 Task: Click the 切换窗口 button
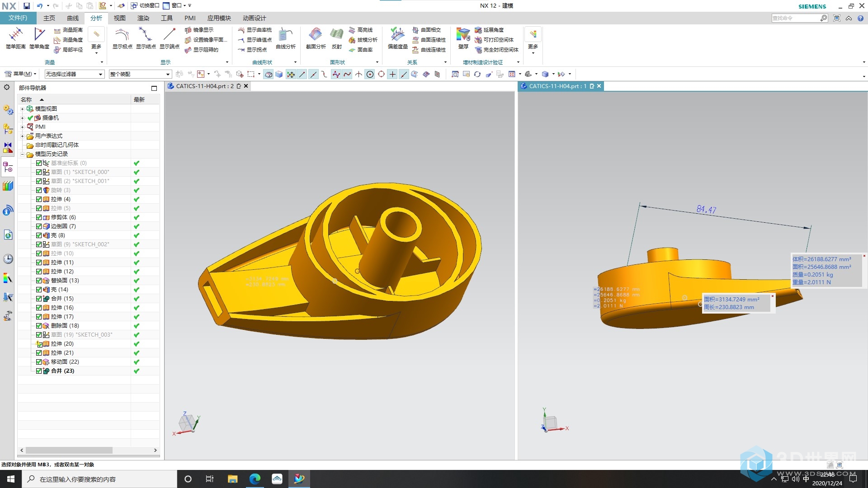pos(145,6)
